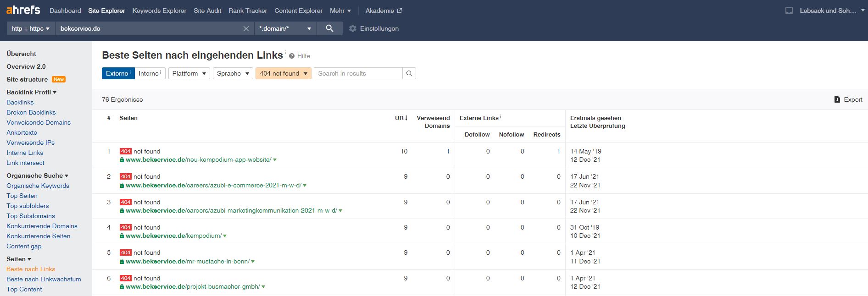Open Verweisende Domains in sidebar
The width and height of the screenshot is (868, 296).
tap(39, 122)
